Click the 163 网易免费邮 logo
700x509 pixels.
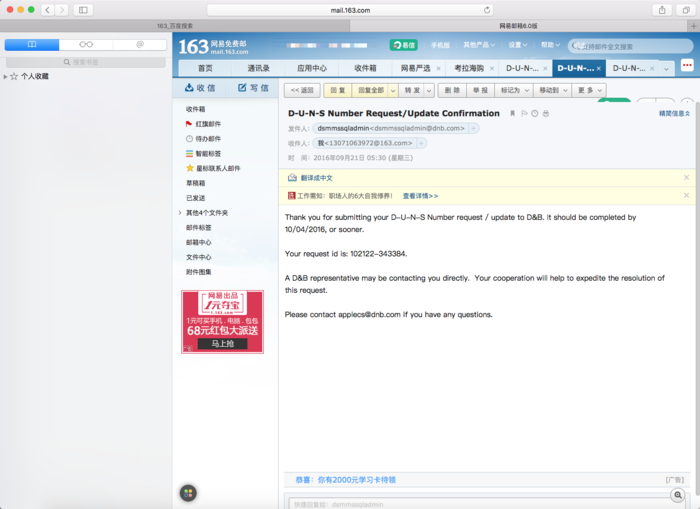(213, 46)
